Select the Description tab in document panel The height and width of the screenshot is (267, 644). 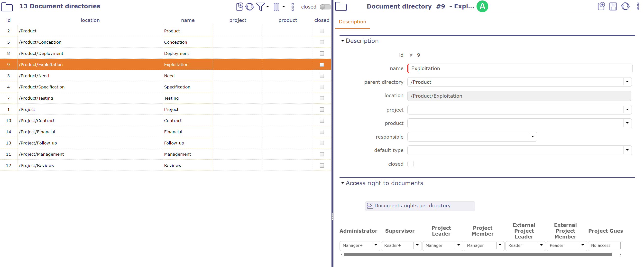pos(352,22)
